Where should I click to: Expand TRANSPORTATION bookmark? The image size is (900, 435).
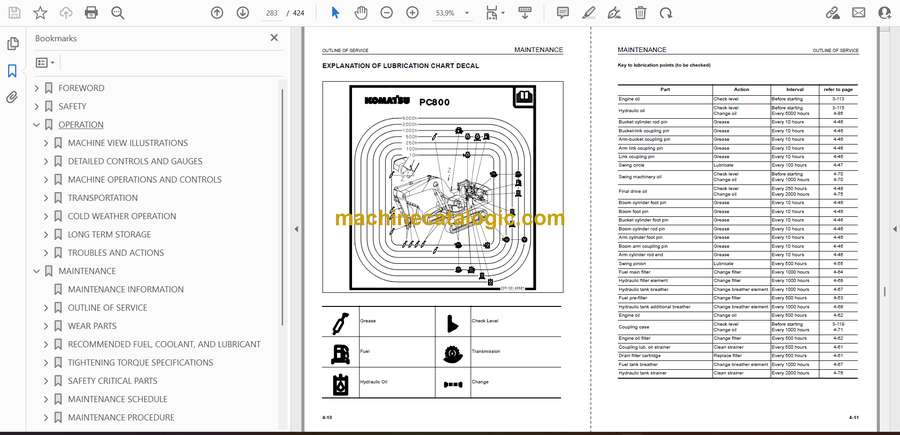point(46,198)
